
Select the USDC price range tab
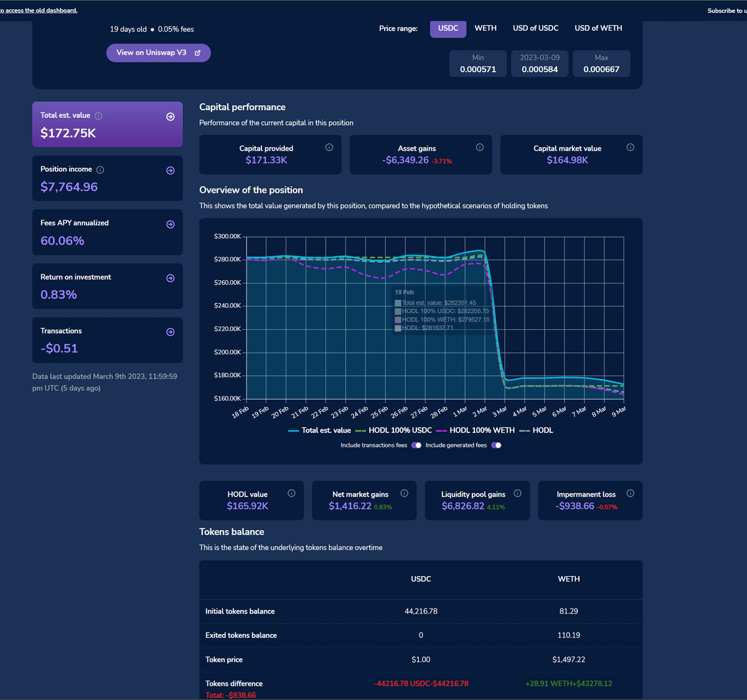pyautogui.click(x=448, y=29)
